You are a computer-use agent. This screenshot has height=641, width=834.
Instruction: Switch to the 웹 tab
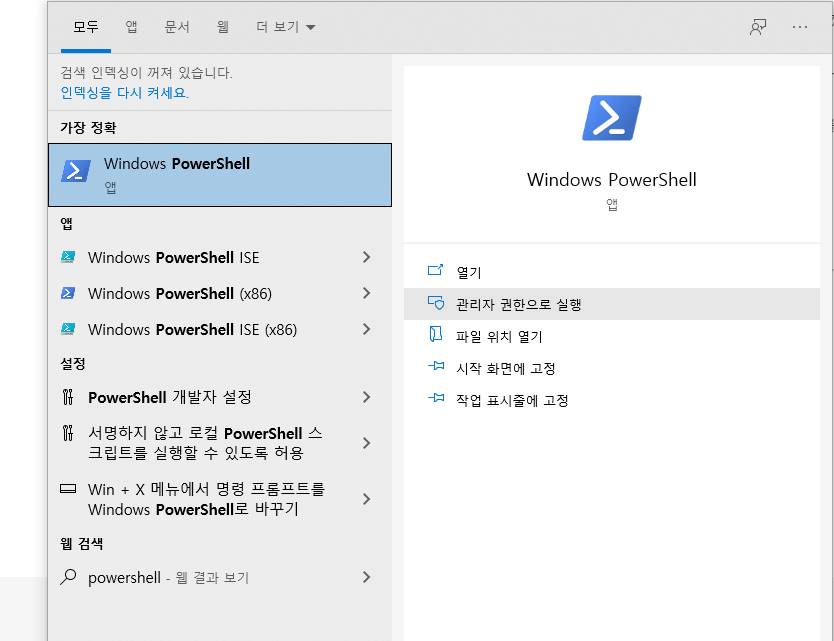pos(223,27)
